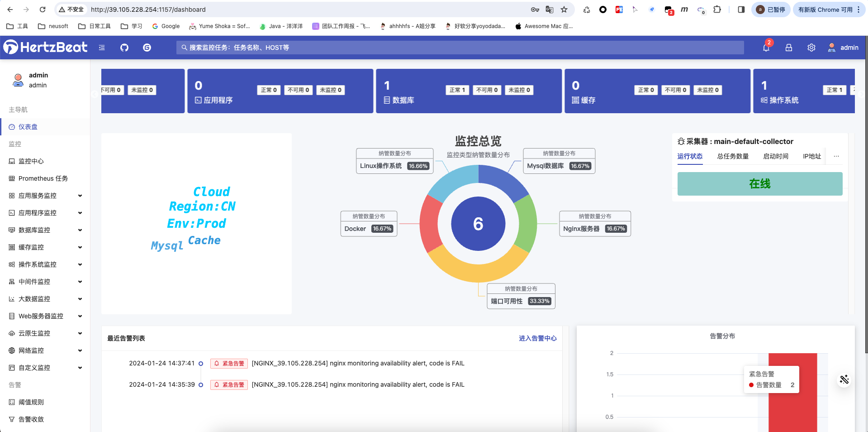
Task: Select the 启动时间 tab
Action: (776, 156)
